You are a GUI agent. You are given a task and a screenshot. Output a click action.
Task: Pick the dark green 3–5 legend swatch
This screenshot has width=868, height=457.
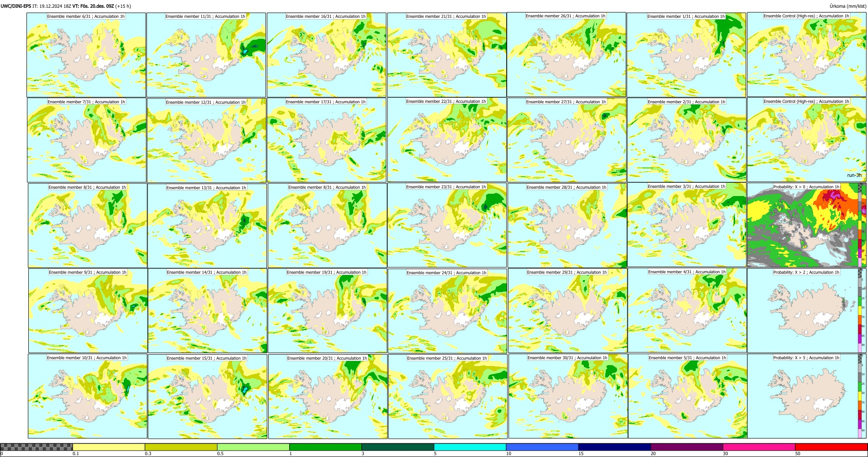[x=397, y=447]
